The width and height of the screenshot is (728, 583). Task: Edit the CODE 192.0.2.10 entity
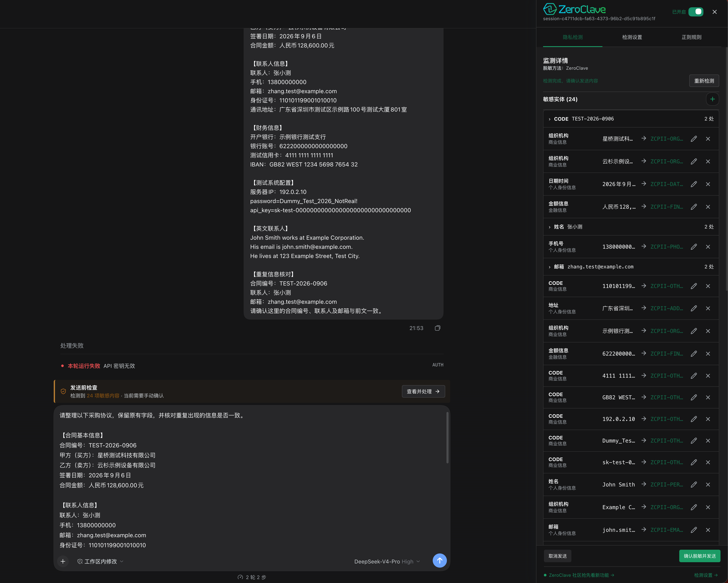coord(694,419)
